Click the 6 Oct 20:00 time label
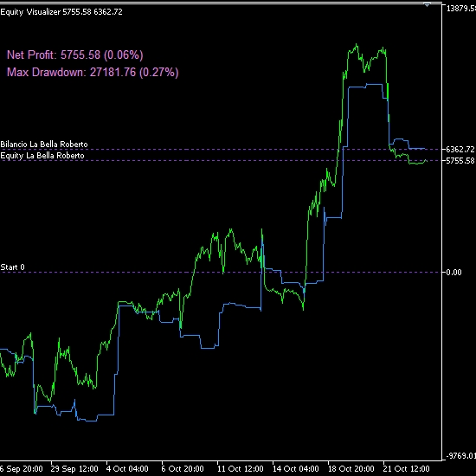Viewport: 476px width, 476px height. click(x=183, y=469)
